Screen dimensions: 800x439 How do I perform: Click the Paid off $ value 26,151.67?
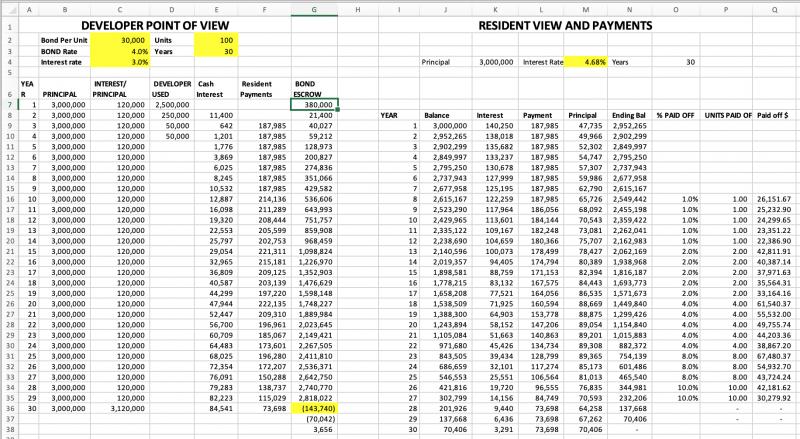pyautogui.click(x=773, y=199)
